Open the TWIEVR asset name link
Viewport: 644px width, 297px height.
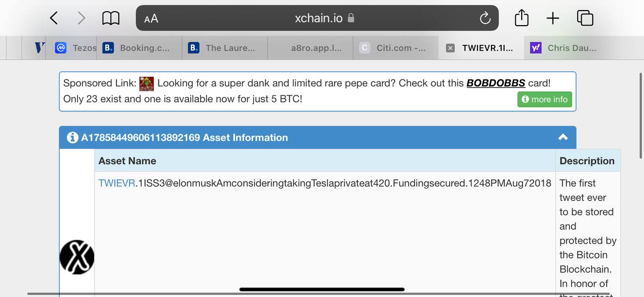point(117,183)
